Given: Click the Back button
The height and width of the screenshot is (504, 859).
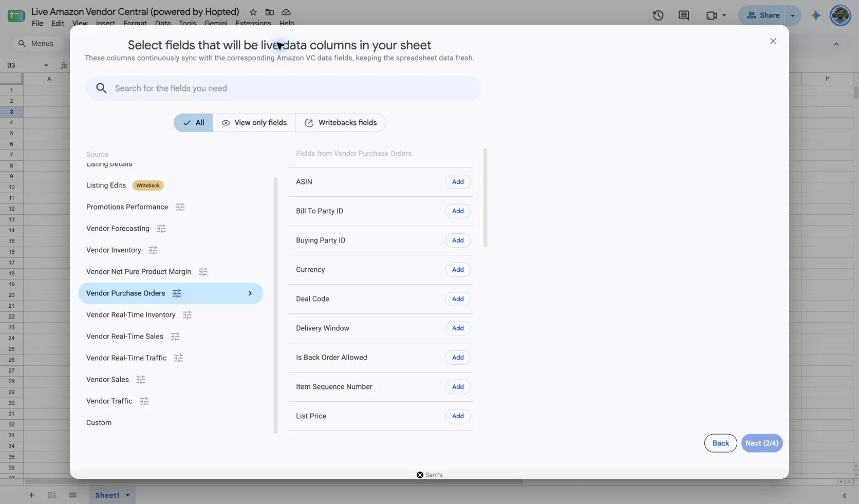Looking at the screenshot, I should [720, 443].
